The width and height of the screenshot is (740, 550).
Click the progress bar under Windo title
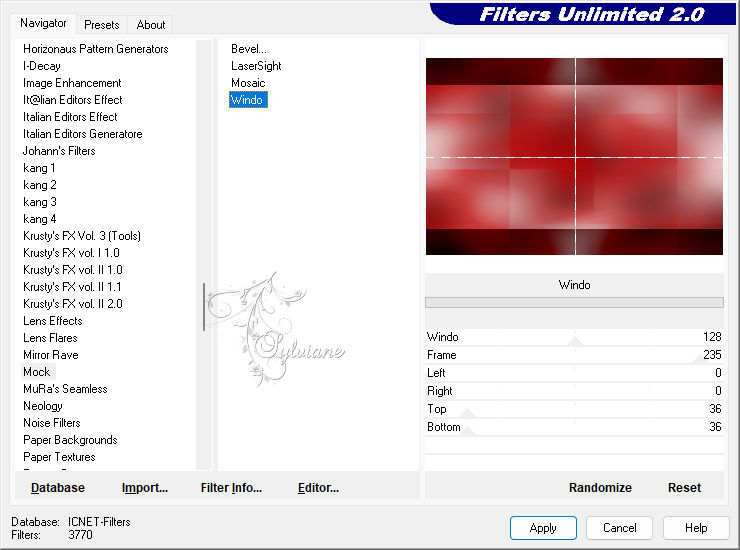pyautogui.click(x=574, y=303)
